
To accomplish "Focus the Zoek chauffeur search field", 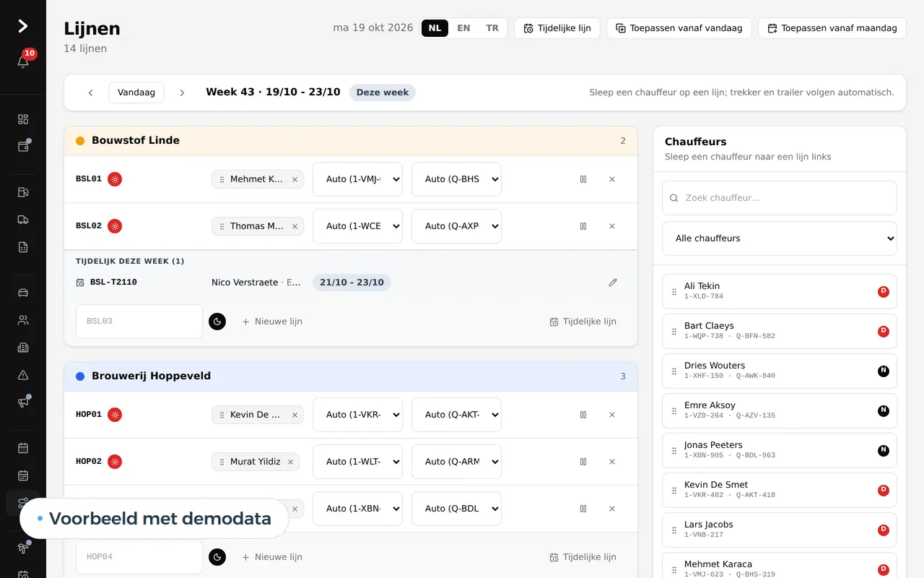I will tap(780, 198).
